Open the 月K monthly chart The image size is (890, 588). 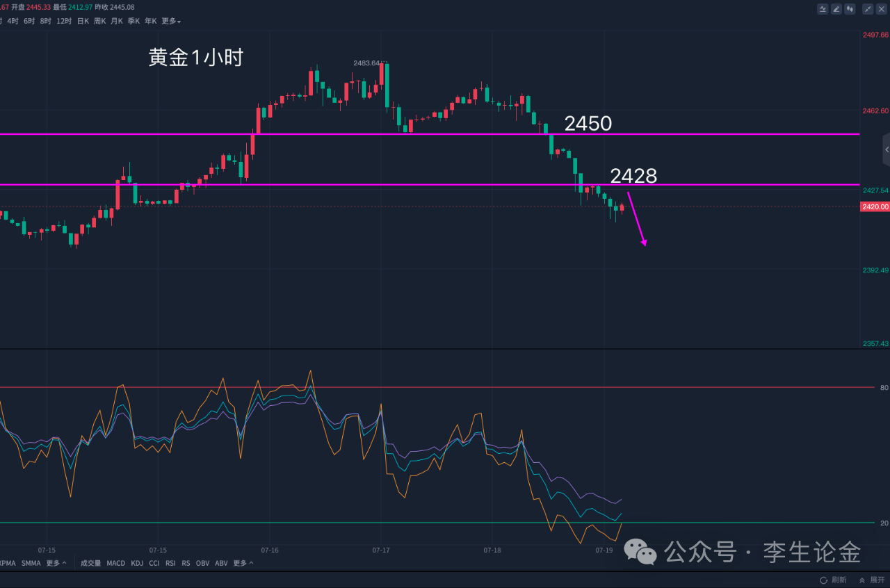pos(117,21)
